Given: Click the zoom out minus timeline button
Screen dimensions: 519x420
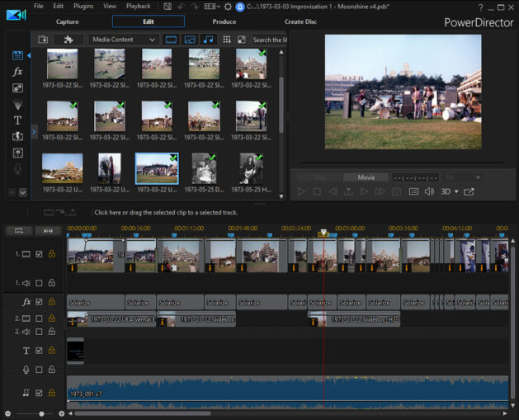Looking at the screenshot, I should 8,413.
